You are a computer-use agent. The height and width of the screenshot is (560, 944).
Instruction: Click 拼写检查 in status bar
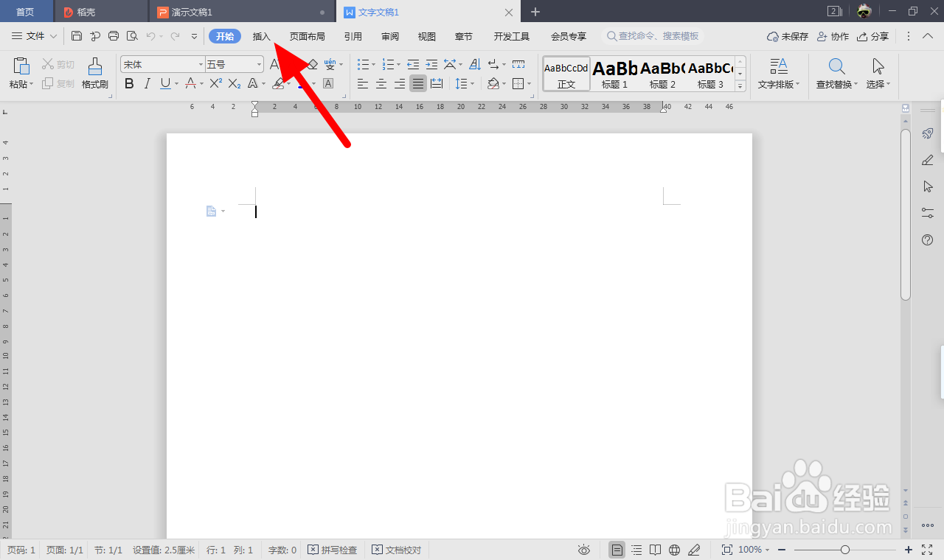[x=333, y=550]
